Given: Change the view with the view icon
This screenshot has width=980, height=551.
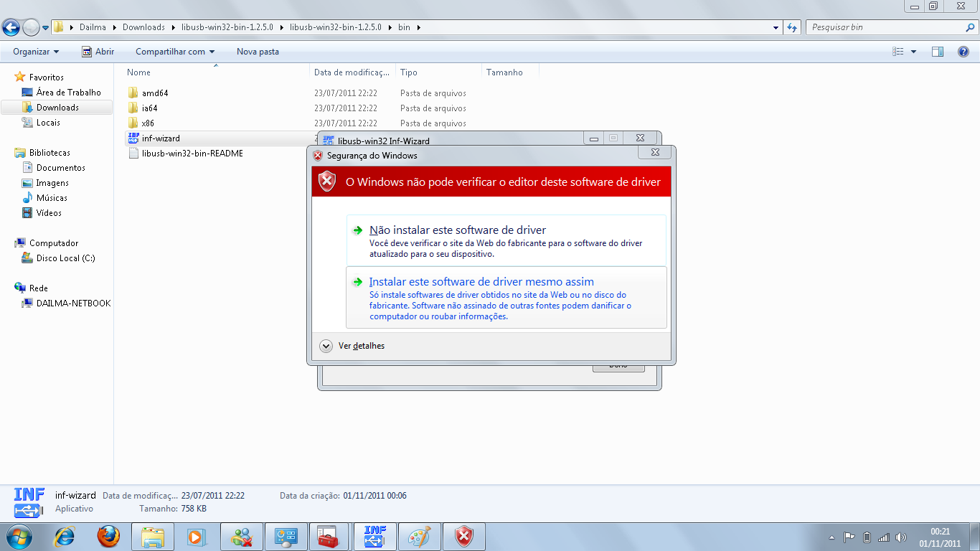Looking at the screenshot, I should coord(897,52).
